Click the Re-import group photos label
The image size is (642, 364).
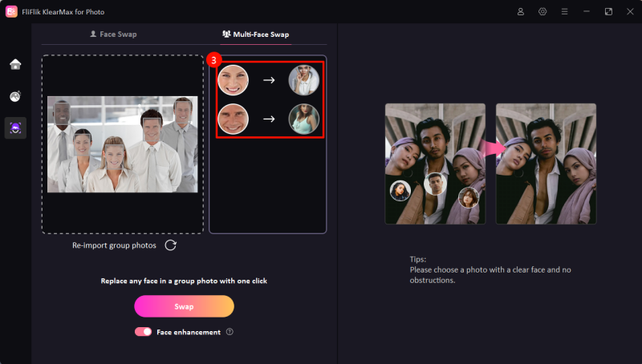coord(114,245)
